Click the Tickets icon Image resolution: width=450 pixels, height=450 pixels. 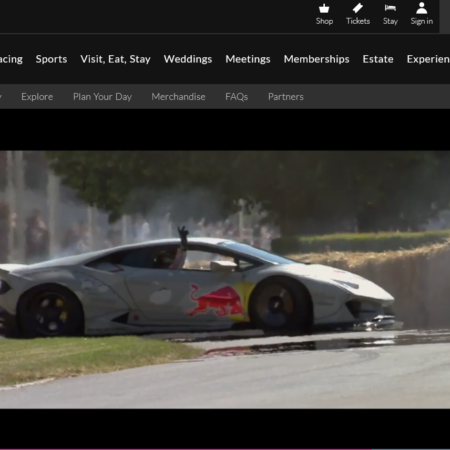pyautogui.click(x=358, y=8)
